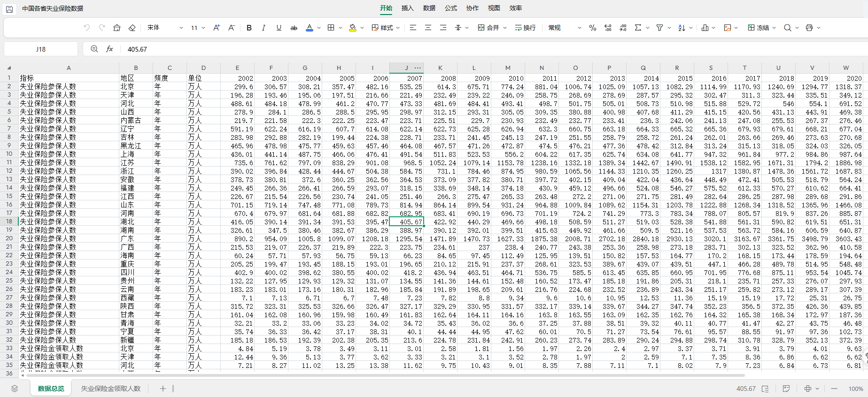868x397 pixels.
Task: Click the percent style icon
Action: [x=592, y=28]
